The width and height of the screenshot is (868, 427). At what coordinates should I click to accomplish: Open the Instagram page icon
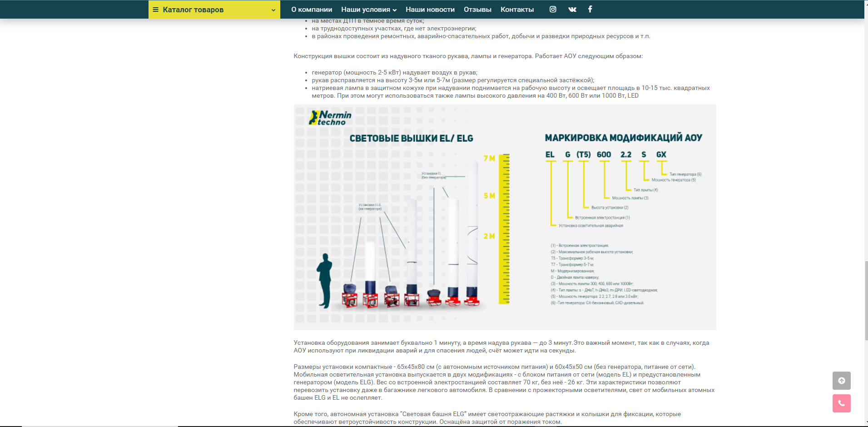pos(553,9)
